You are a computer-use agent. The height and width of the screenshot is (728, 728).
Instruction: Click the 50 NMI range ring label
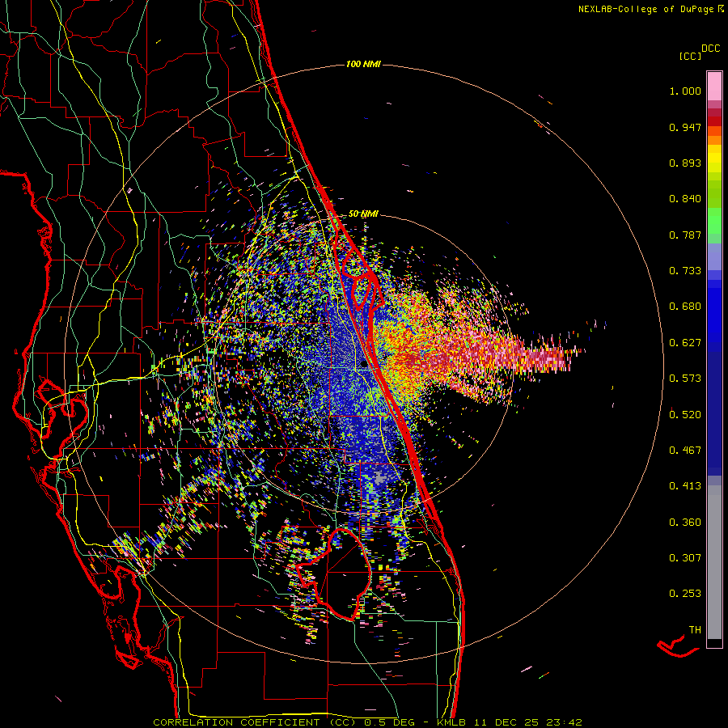coord(363,214)
